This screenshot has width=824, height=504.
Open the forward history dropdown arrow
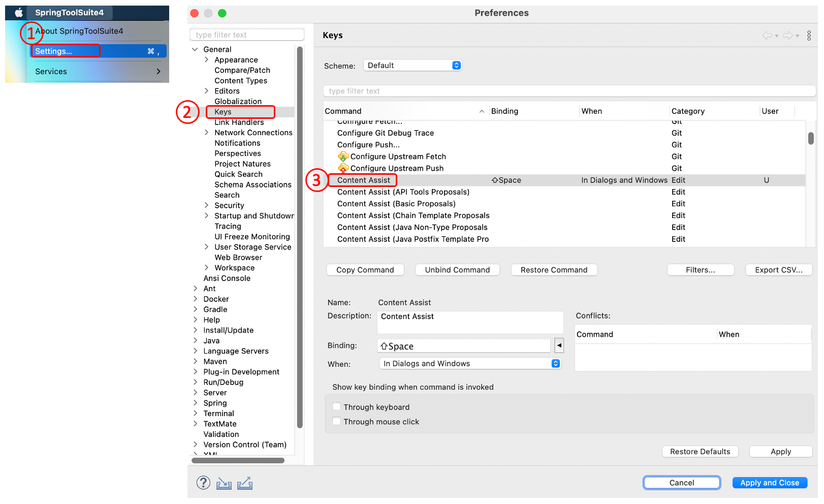coord(797,36)
